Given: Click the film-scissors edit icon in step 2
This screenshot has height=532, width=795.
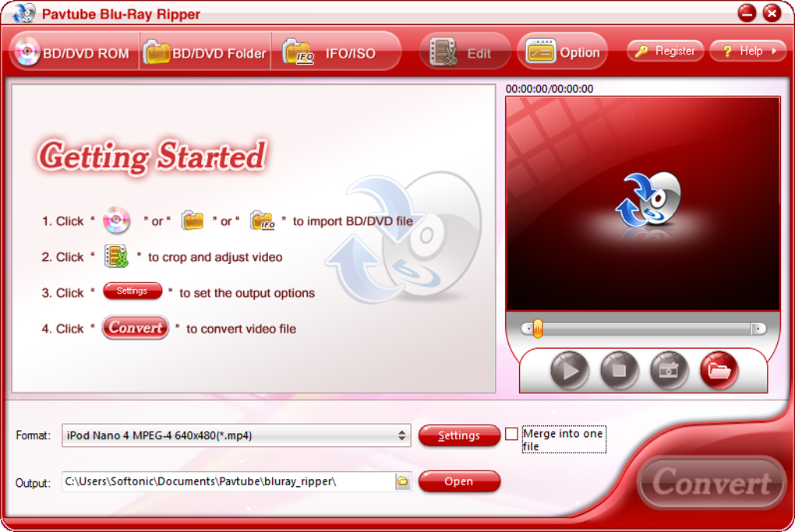Looking at the screenshot, I should pos(116,255).
